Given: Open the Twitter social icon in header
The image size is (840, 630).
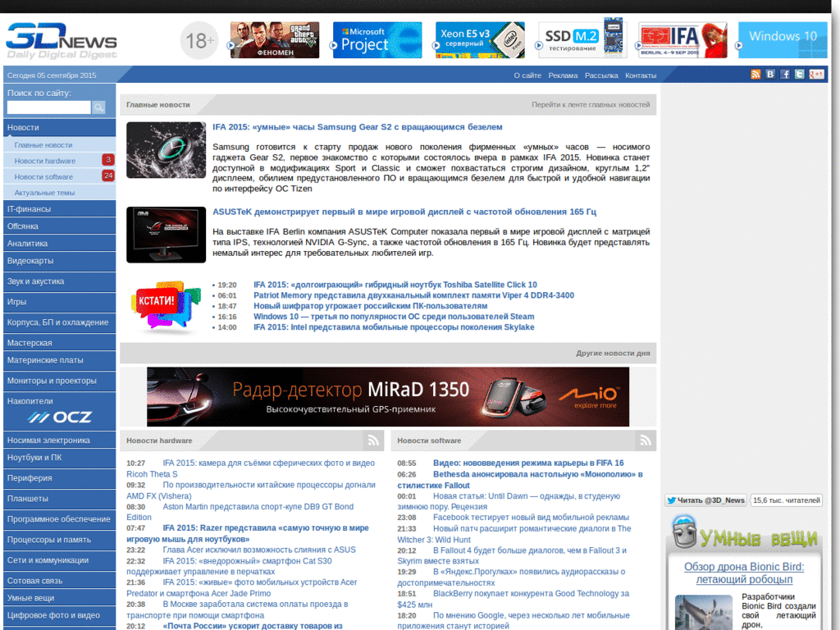Looking at the screenshot, I should coord(799,75).
